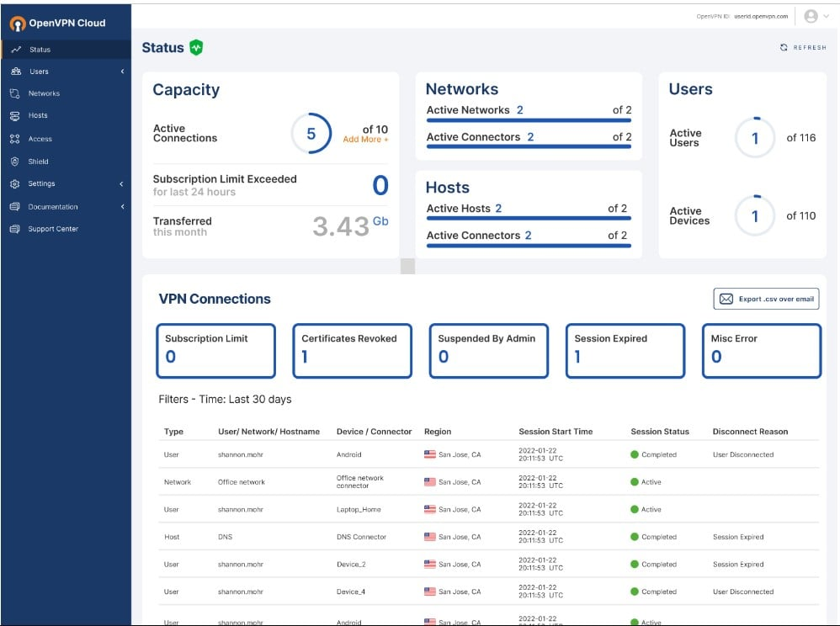
Task: Open the Shield menu item
Action: (x=66, y=162)
